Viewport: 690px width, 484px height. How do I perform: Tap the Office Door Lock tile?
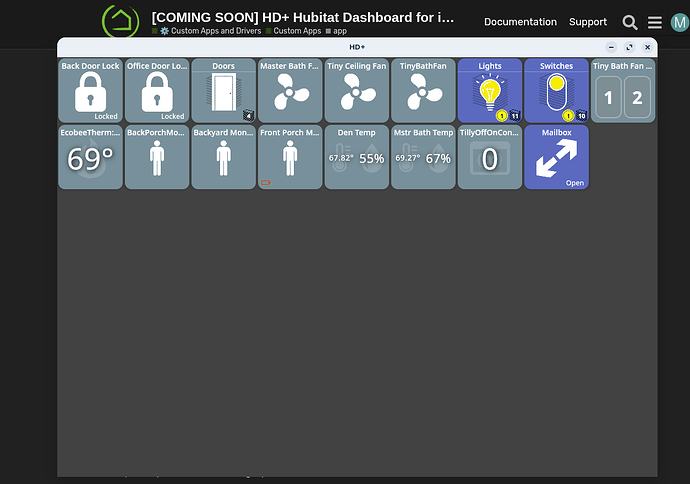point(157,91)
